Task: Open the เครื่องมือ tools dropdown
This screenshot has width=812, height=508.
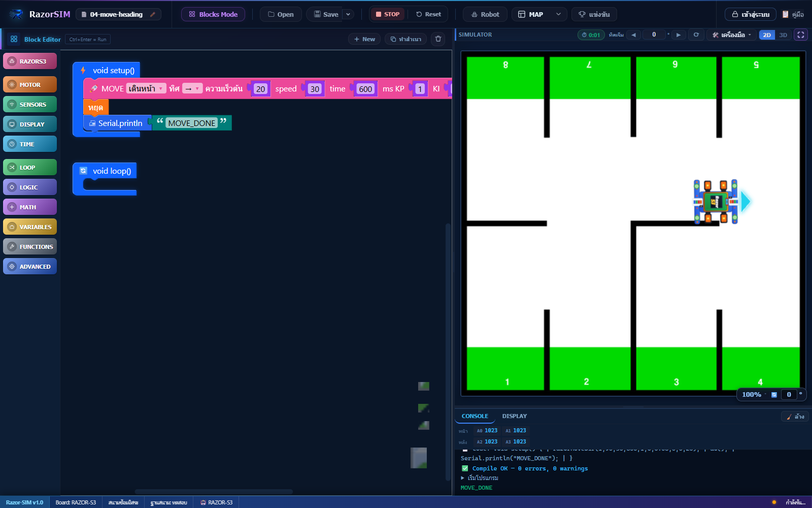Action: click(x=731, y=35)
